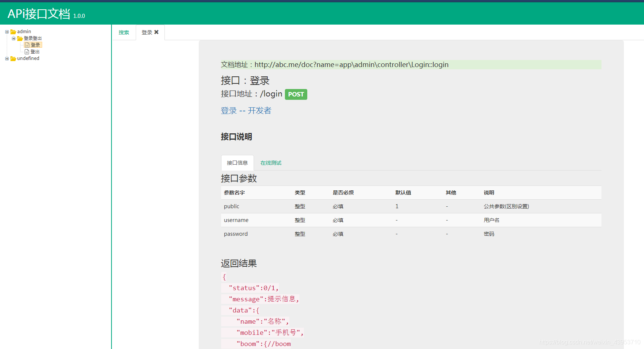Collapse the undefined tree node
The width and height of the screenshot is (644, 349).
(x=7, y=58)
